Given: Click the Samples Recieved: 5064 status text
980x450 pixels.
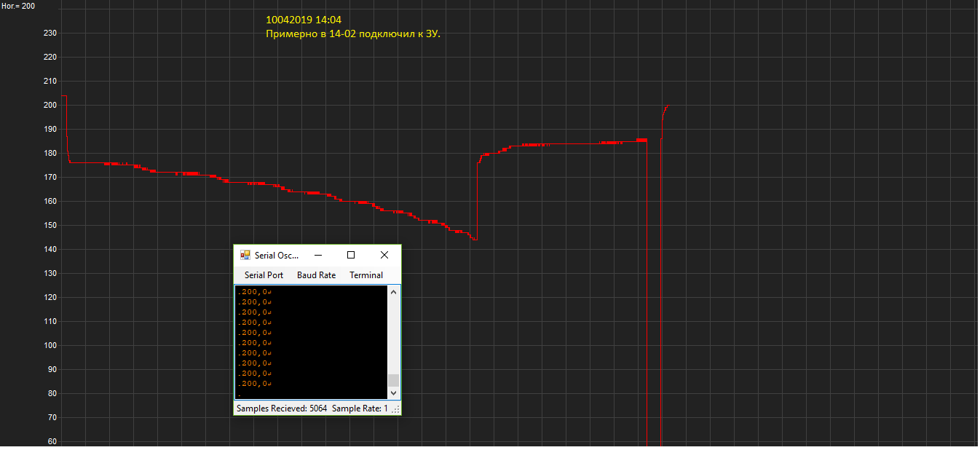Looking at the screenshot, I should pyautogui.click(x=282, y=408).
